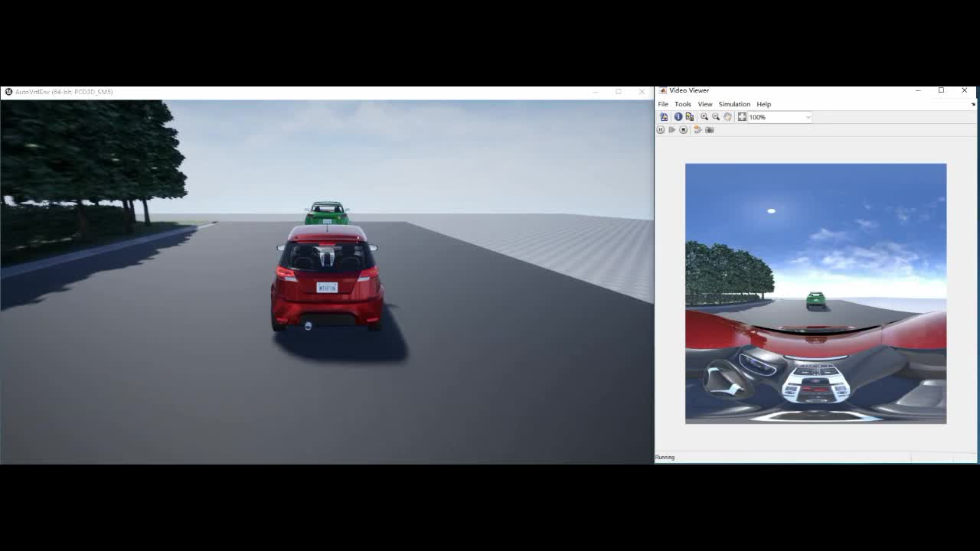Open the Simulation menu

click(734, 104)
